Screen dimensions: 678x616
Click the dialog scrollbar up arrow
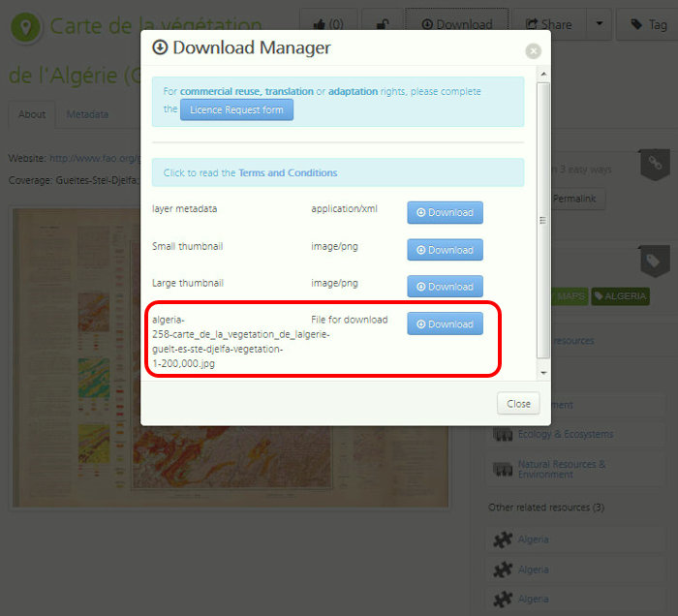pos(543,75)
